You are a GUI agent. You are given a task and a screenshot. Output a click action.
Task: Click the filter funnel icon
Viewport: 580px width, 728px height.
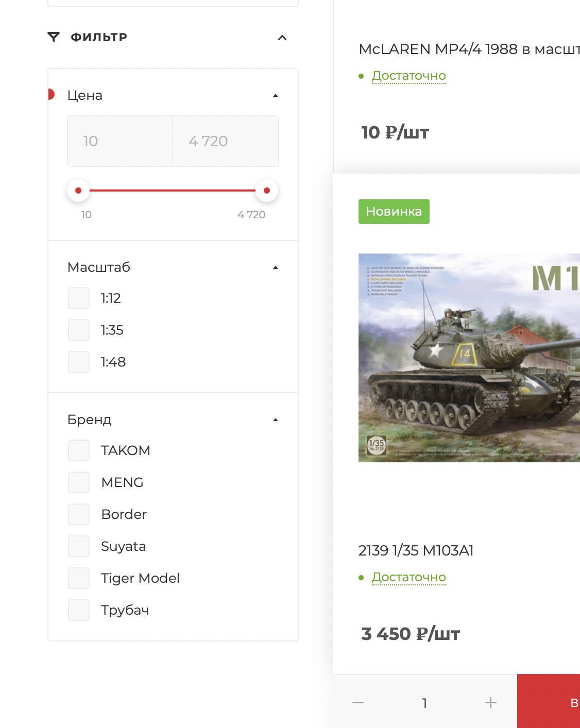[x=54, y=37]
